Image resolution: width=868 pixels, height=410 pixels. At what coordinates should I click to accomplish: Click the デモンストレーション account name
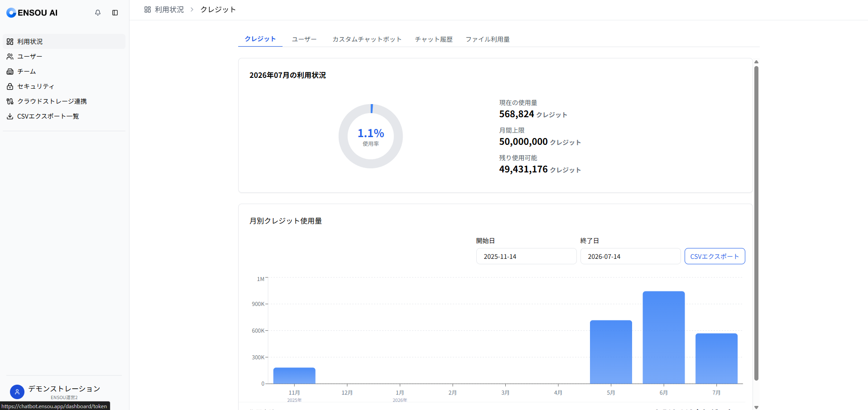click(64, 389)
